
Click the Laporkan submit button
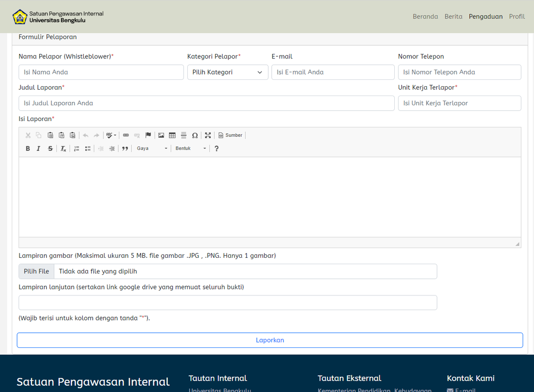point(270,340)
